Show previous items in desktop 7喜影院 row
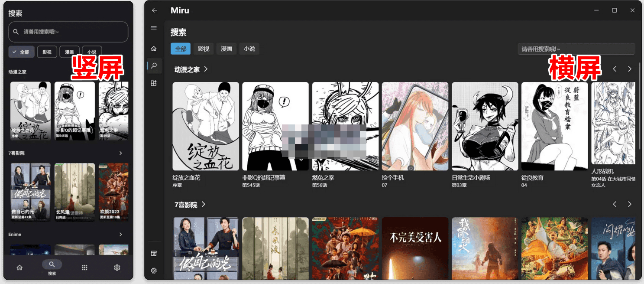 (615, 204)
